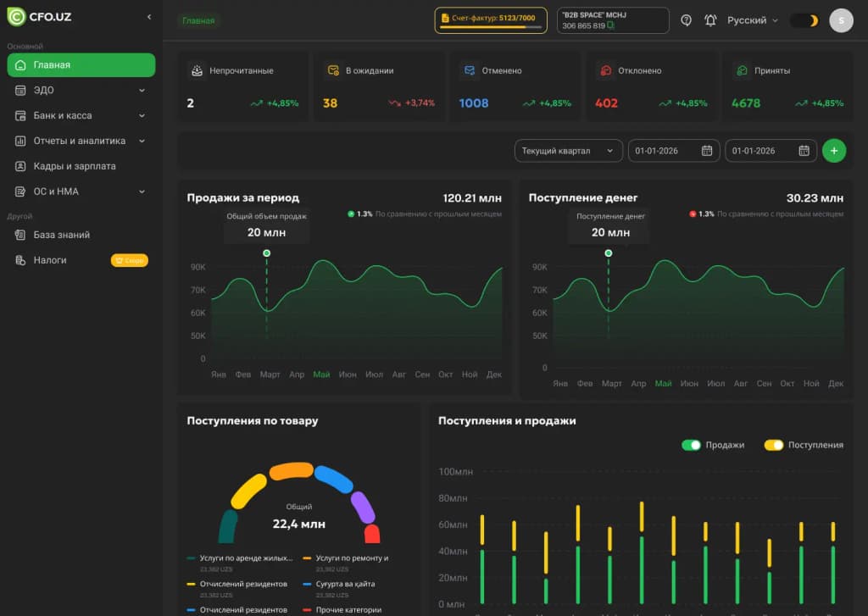Image resolution: width=868 pixels, height=616 pixels.
Task: Toggle the Продажи legend indicator
Action: coord(691,444)
